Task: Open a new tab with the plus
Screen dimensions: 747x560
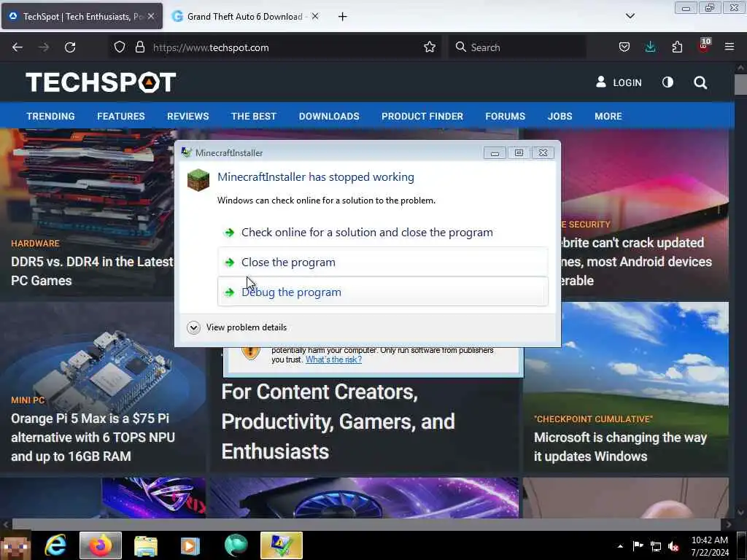Action: pyautogui.click(x=343, y=17)
